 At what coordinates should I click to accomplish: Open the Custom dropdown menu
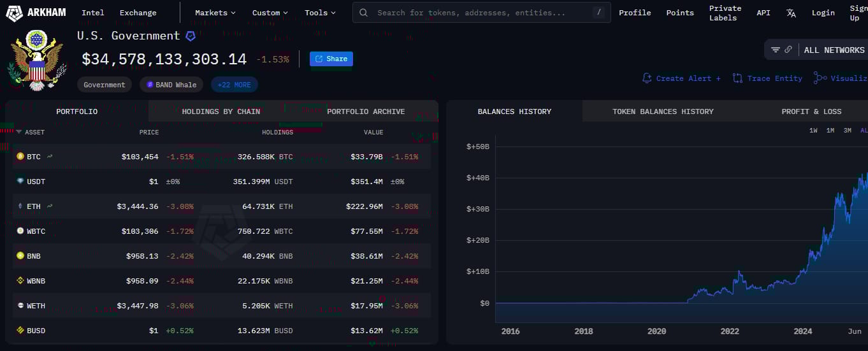(270, 13)
